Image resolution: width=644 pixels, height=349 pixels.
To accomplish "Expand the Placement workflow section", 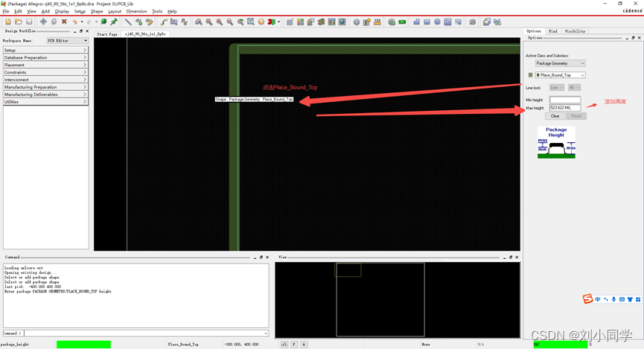I will (45, 65).
